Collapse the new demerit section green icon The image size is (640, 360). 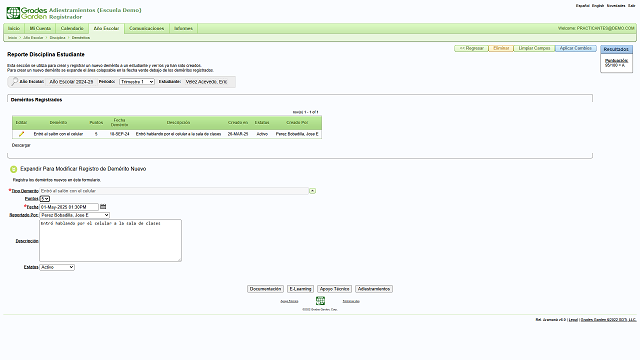[13, 169]
